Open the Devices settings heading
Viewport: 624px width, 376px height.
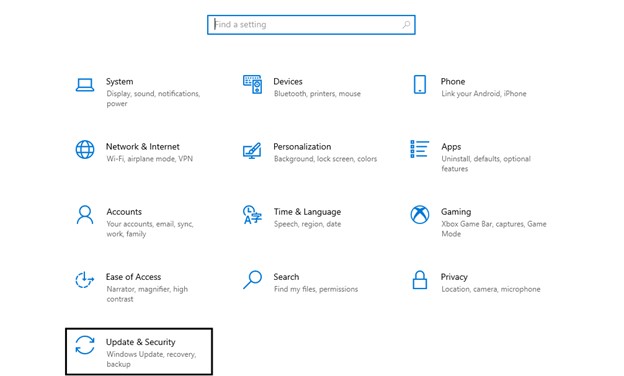pyautogui.click(x=288, y=82)
